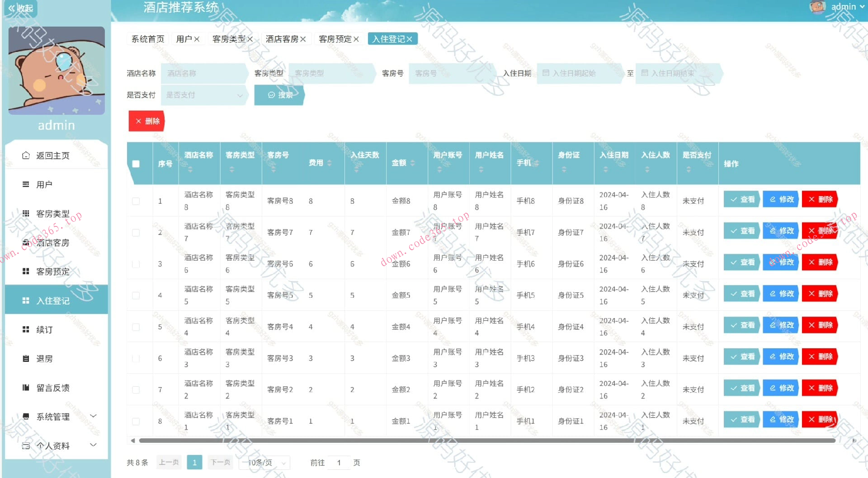868x478 pixels.
Task: Switch to the 系统首页 tab
Action: [x=147, y=38]
